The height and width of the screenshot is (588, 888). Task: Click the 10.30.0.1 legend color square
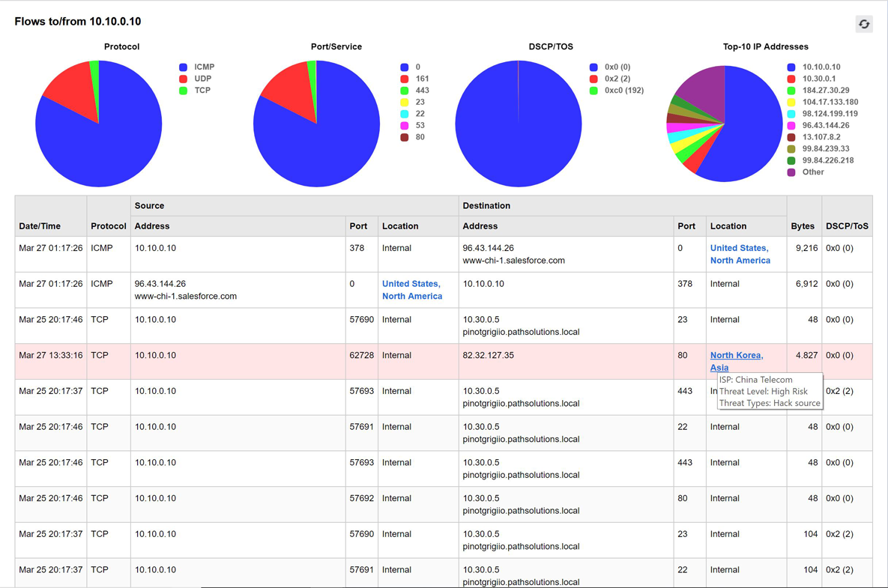[x=791, y=79]
